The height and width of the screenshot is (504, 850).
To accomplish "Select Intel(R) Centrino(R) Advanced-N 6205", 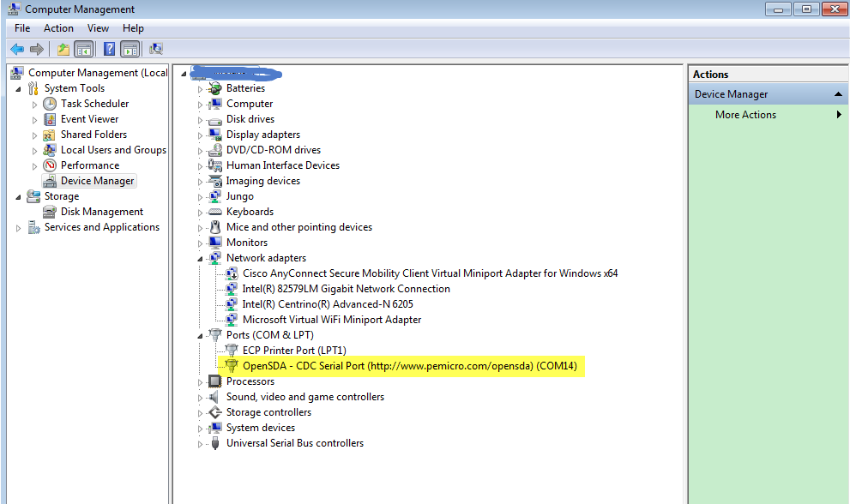I will click(328, 304).
